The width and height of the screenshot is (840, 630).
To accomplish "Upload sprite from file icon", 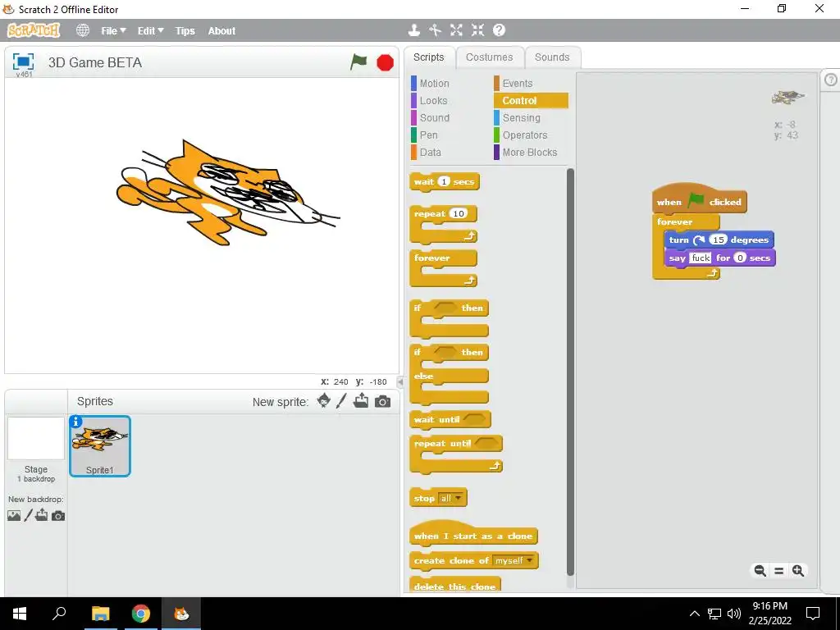I will (361, 400).
